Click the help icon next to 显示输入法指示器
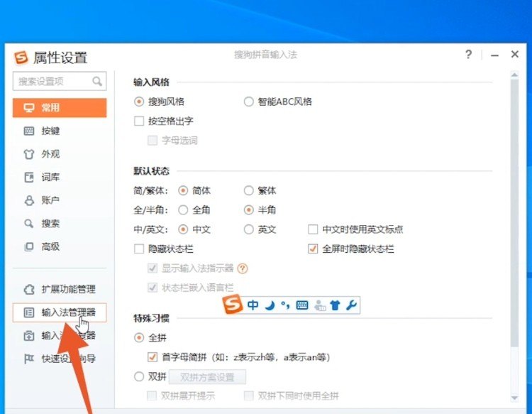 coord(243,268)
